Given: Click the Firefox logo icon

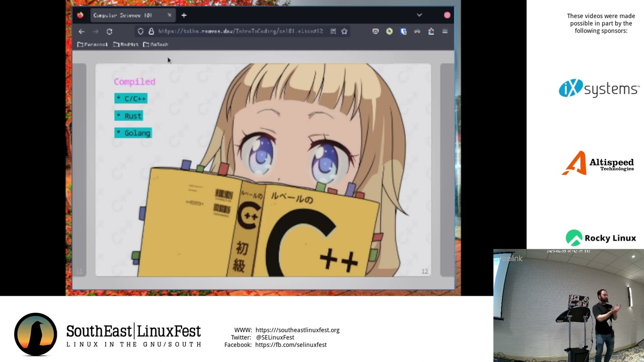Looking at the screenshot, I should pos(80,15).
